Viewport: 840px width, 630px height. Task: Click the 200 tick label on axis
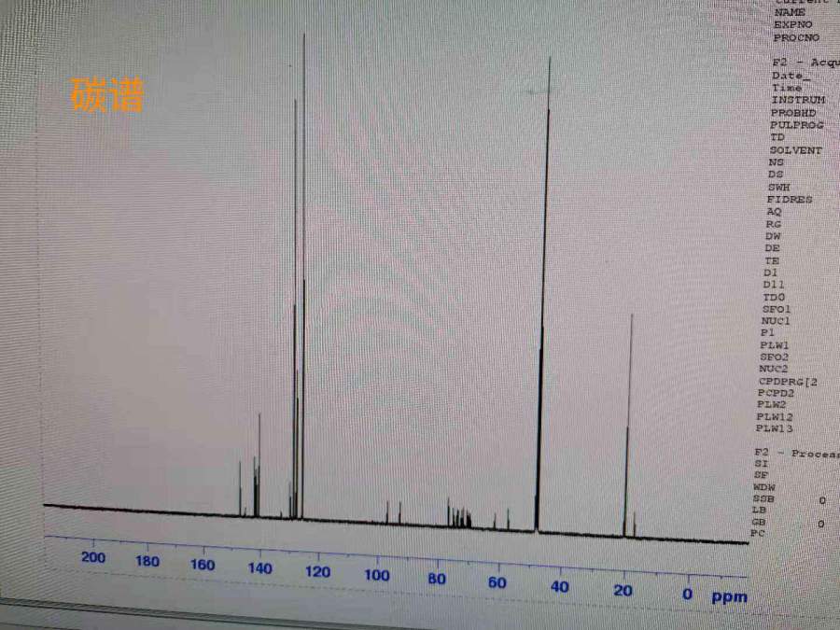click(x=92, y=558)
